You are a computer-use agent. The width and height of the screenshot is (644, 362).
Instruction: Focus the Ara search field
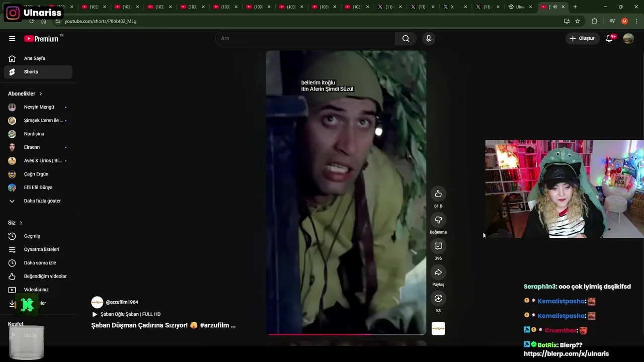305,39
